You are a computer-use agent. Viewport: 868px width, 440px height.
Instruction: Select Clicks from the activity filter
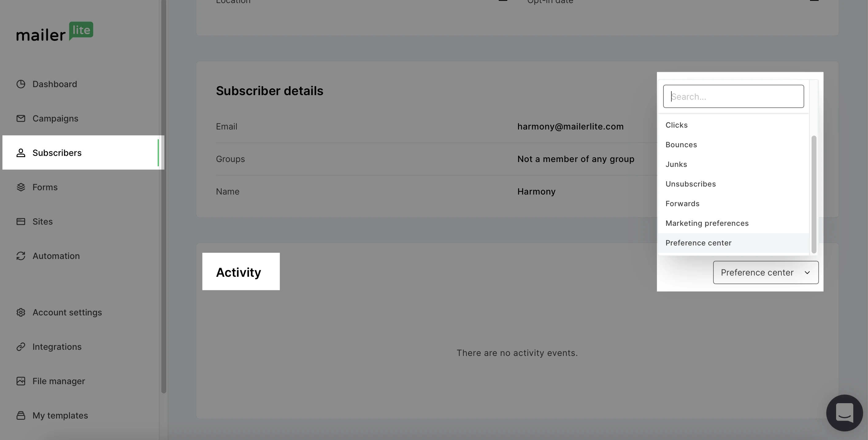pyautogui.click(x=676, y=125)
